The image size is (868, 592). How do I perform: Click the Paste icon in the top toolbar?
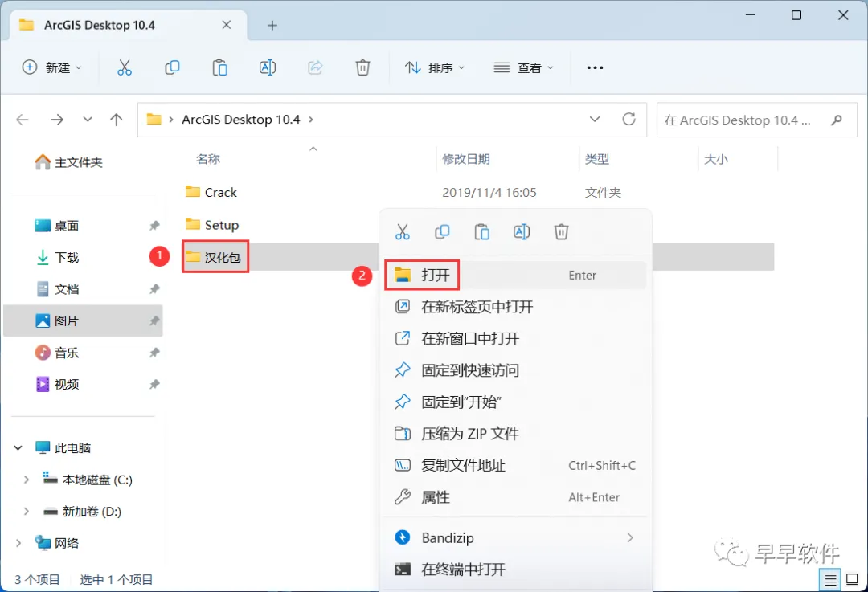219,67
